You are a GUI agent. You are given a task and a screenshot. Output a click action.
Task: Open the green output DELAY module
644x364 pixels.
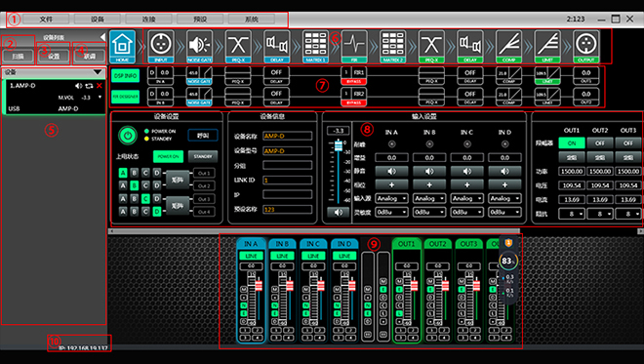470,46
